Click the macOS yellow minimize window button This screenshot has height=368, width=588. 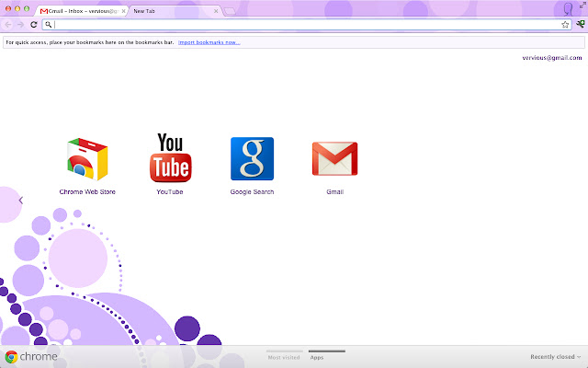pyautogui.click(x=17, y=8)
